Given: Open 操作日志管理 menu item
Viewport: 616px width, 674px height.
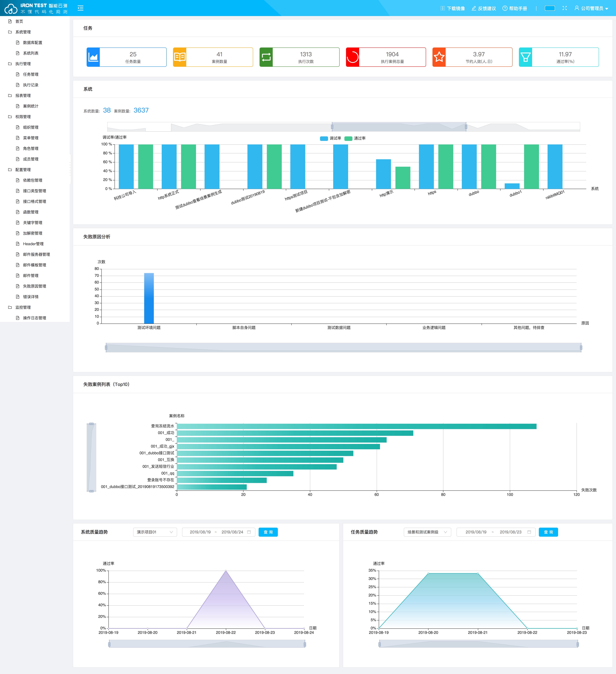Looking at the screenshot, I should (x=35, y=318).
